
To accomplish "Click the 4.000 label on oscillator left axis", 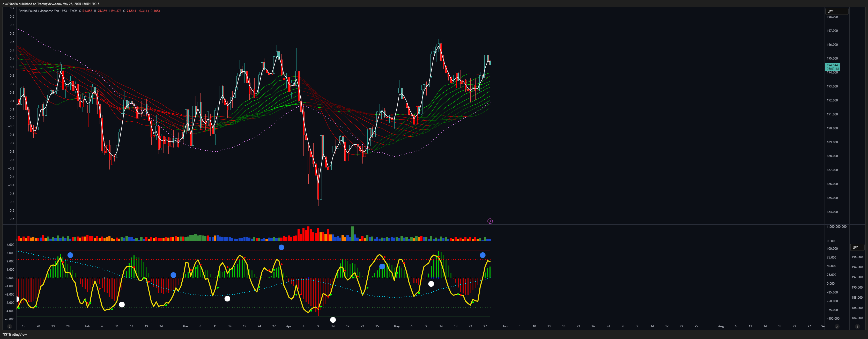I will point(10,245).
